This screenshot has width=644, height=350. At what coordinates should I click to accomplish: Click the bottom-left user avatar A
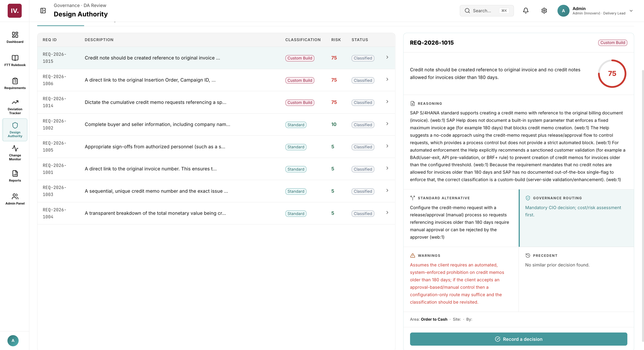[x=13, y=341]
